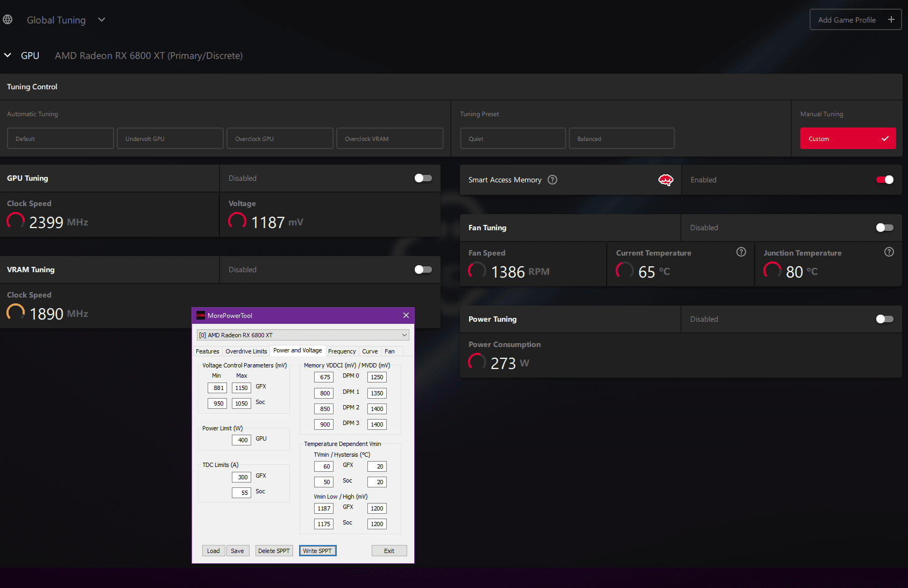Enable the GPU Tuning toggle
Image resolution: width=908 pixels, height=588 pixels.
[x=423, y=178]
